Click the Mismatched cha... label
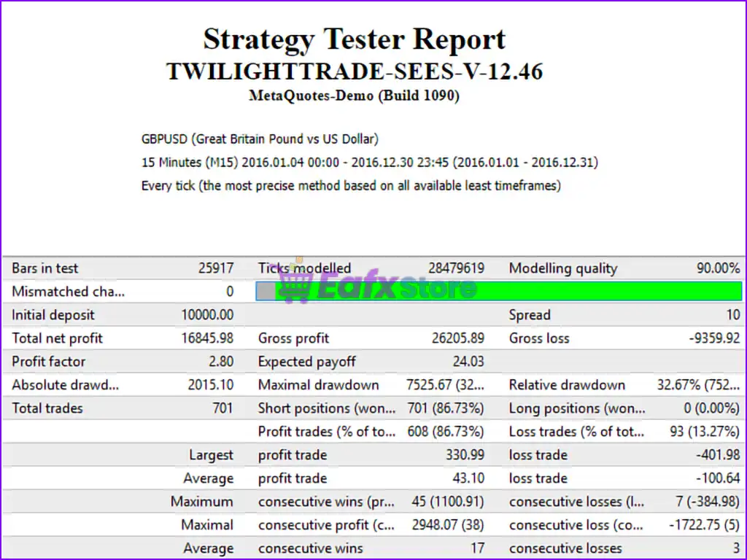The image size is (747, 560). (x=68, y=292)
